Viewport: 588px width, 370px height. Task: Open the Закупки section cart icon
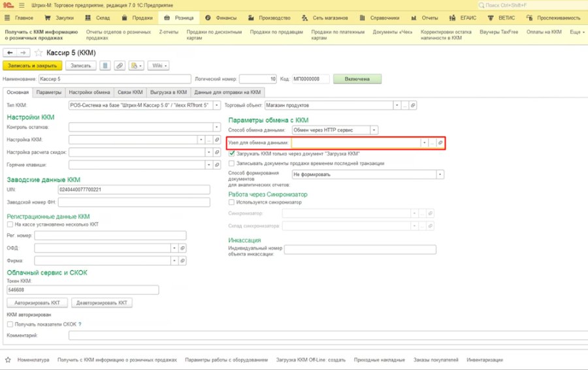click(x=48, y=18)
